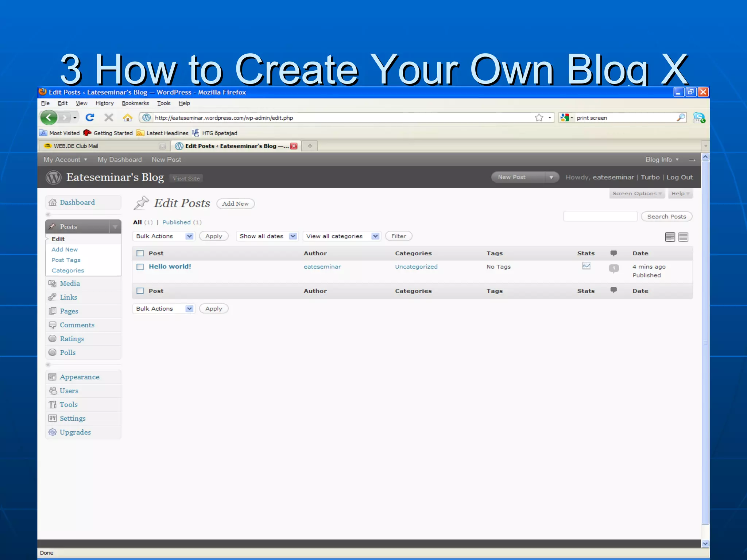Click the Filter button

pyautogui.click(x=399, y=236)
